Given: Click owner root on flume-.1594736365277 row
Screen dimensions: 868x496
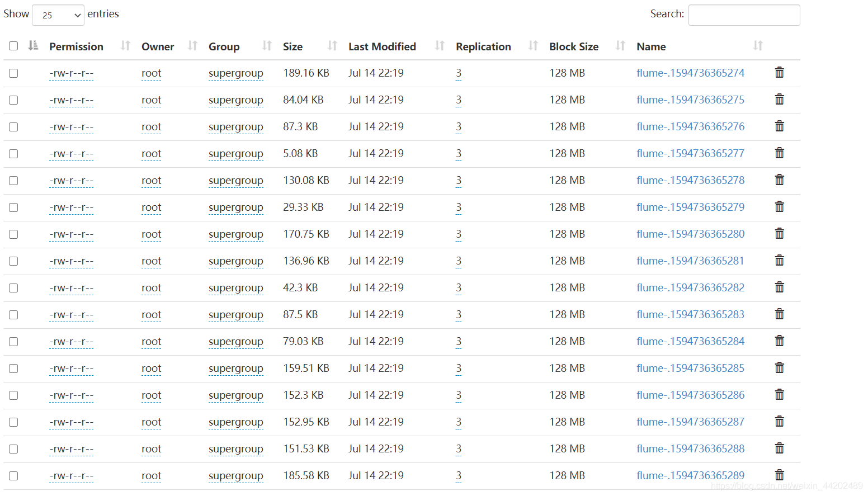Looking at the screenshot, I should 151,154.
